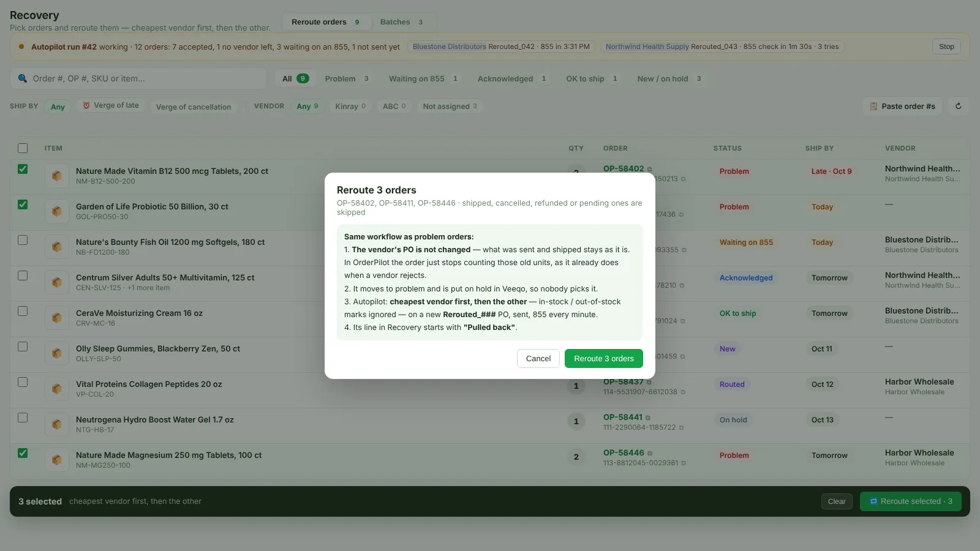Check the Nature's Bounty Fish Oil row checkbox
This screenshot has width=980, height=551.
[23, 240]
